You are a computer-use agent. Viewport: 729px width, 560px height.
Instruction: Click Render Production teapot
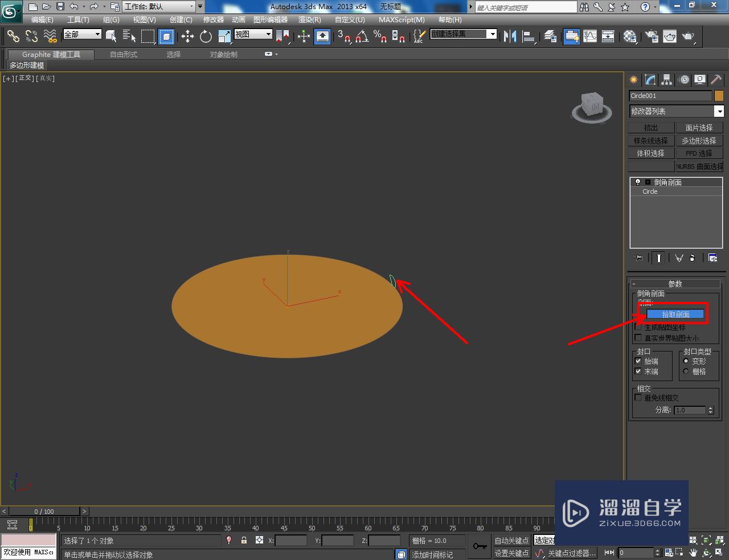tap(689, 36)
